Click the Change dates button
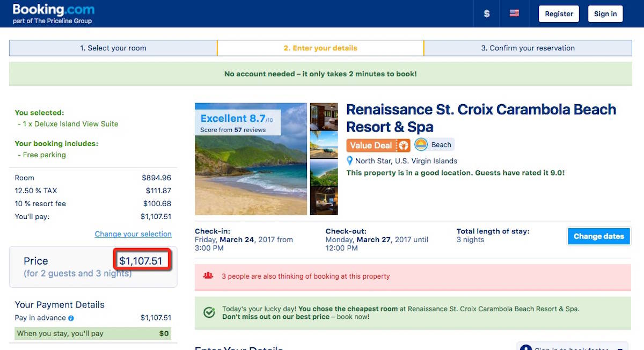 (x=598, y=236)
